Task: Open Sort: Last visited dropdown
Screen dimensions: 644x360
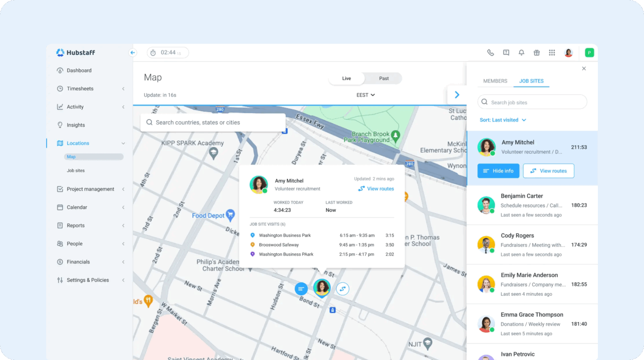Action: pyautogui.click(x=503, y=120)
